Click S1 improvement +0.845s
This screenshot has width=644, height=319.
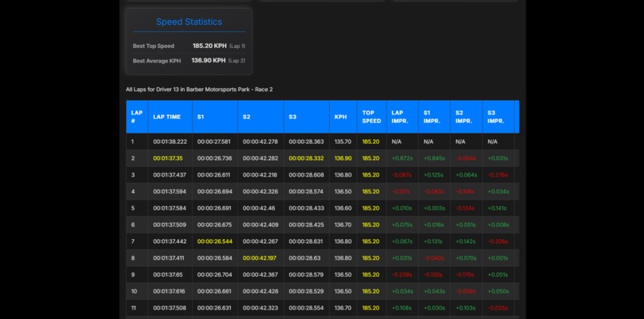click(x=435, y=158)
